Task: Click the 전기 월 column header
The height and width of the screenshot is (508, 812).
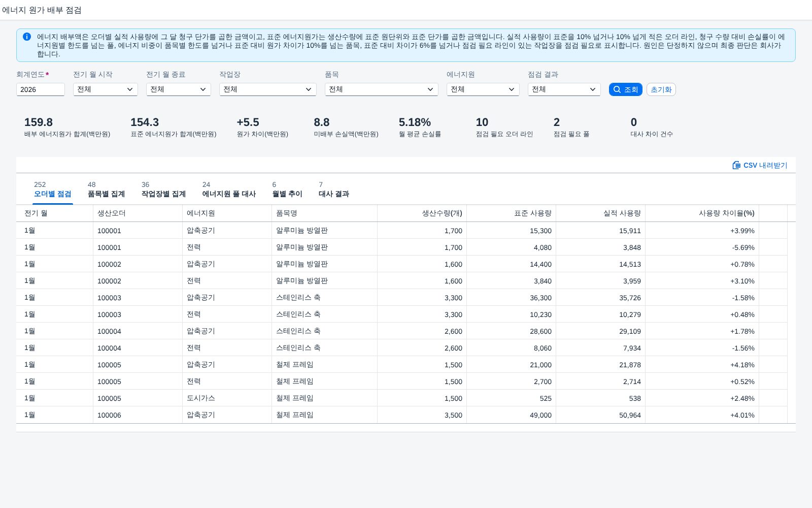Action: pyautogui.click(x=54, y=213)
